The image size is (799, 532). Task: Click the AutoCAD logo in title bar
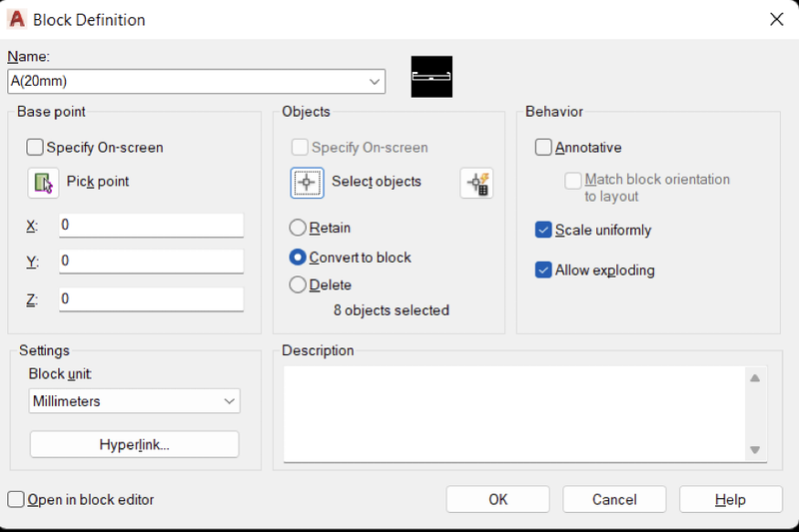(x=17, y=19)
